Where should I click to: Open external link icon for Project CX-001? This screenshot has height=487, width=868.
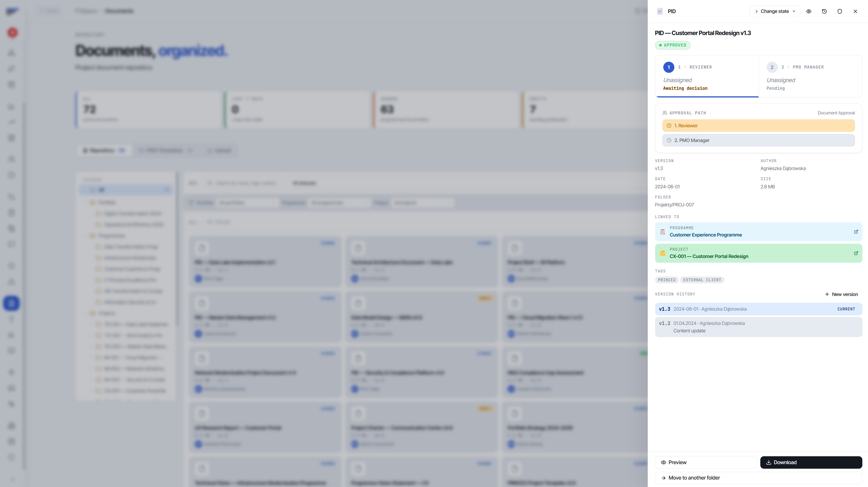(856, 253)
